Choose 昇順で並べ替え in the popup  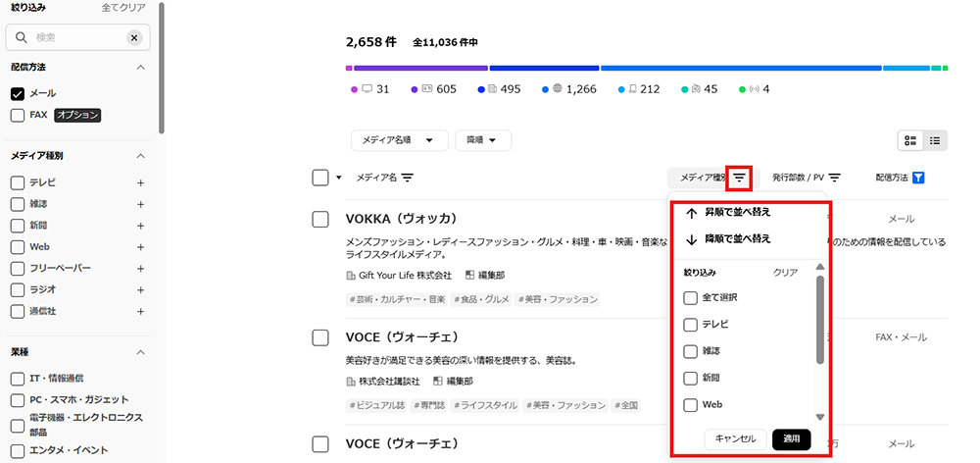[x=728, y=212]
